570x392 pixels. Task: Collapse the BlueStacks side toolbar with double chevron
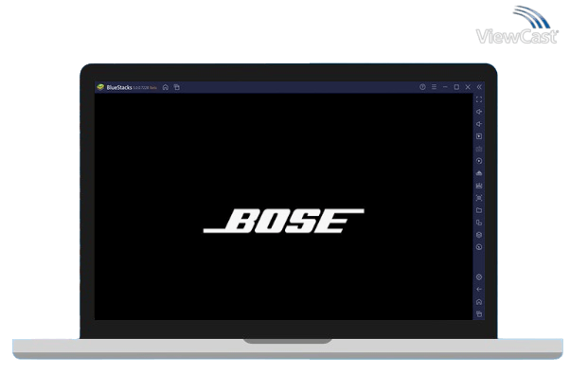coord(479,87)
